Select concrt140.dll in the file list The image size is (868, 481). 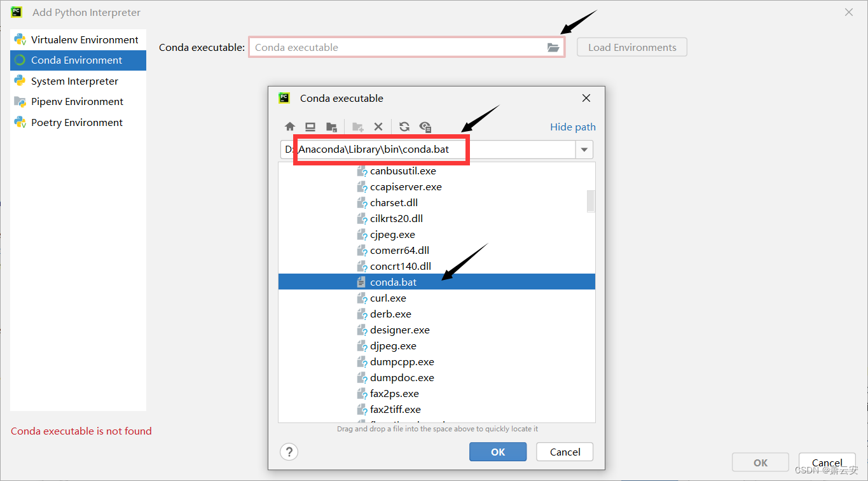436,266
